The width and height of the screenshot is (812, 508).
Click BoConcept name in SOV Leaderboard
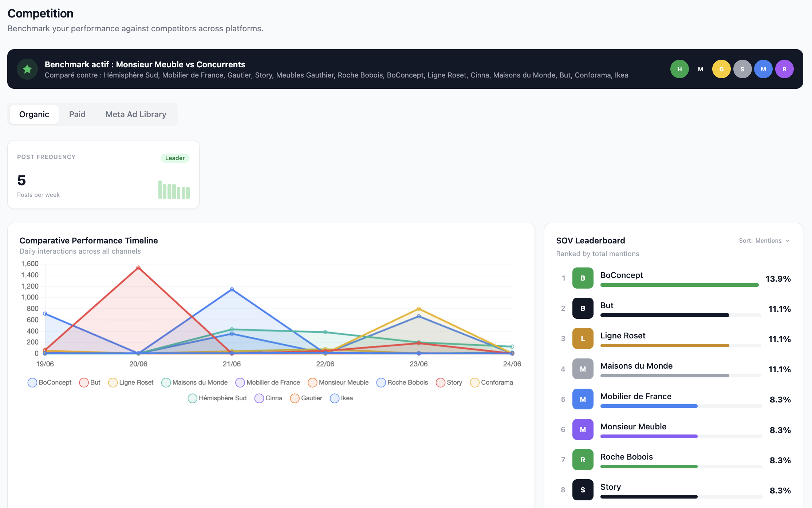(x=622, y=275)
